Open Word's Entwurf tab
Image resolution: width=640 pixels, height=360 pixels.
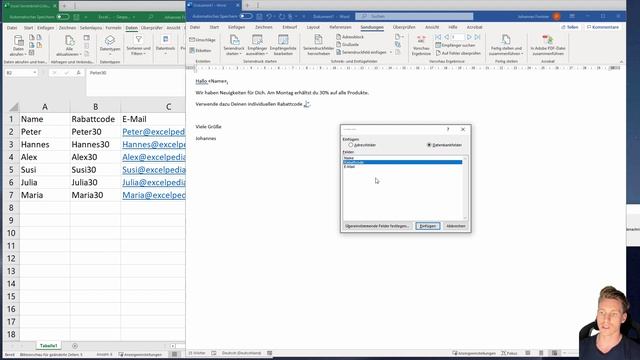(x=290, y=27)
